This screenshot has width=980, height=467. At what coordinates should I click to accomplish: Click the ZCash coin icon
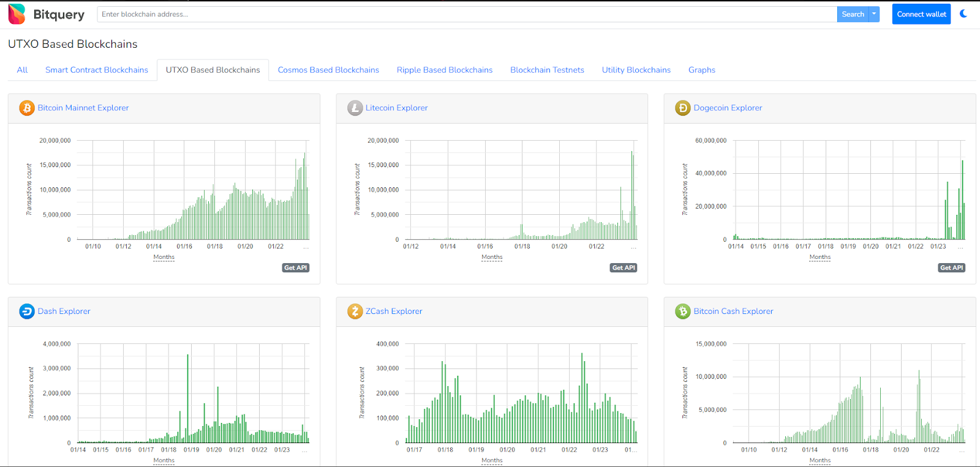click(x=355, y=311)
